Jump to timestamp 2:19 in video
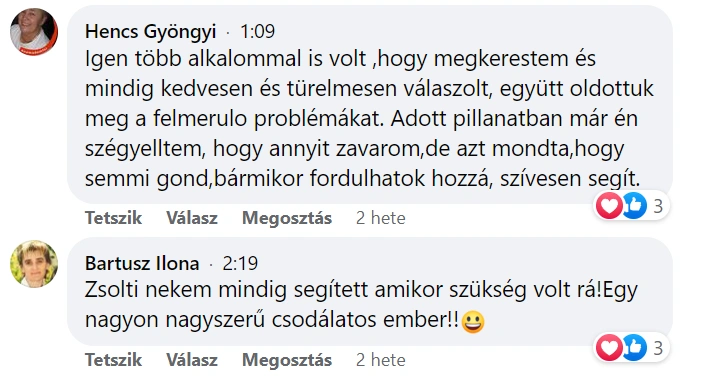This screenshot has width=723, height=378. coord(240,264)
